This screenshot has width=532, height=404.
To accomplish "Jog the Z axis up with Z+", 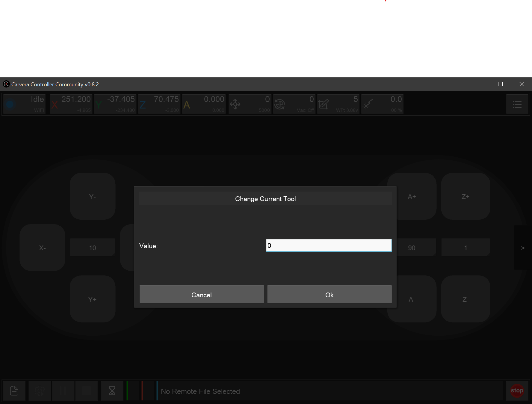I will point(465,197).
